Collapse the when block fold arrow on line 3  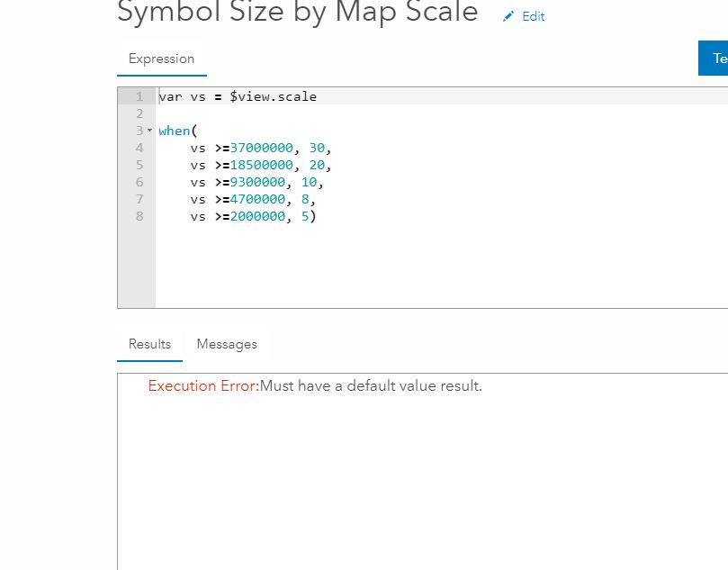click(149, 131)
